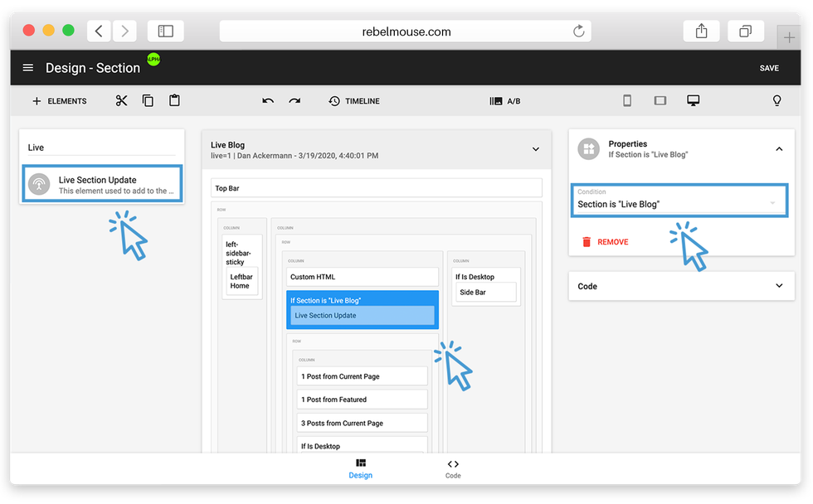Redo the last design change
Image resolution: width=813 pixels, height=504 pixels.
295,101
